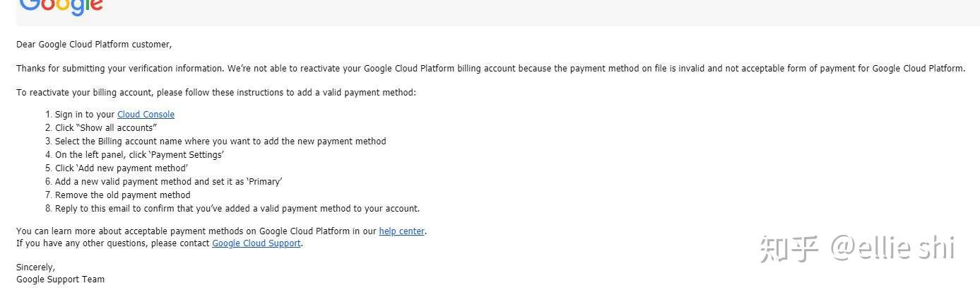This screenshot has width=980, height=288.
Task: Follow the Google Cloud Support link
Action: 256,243
